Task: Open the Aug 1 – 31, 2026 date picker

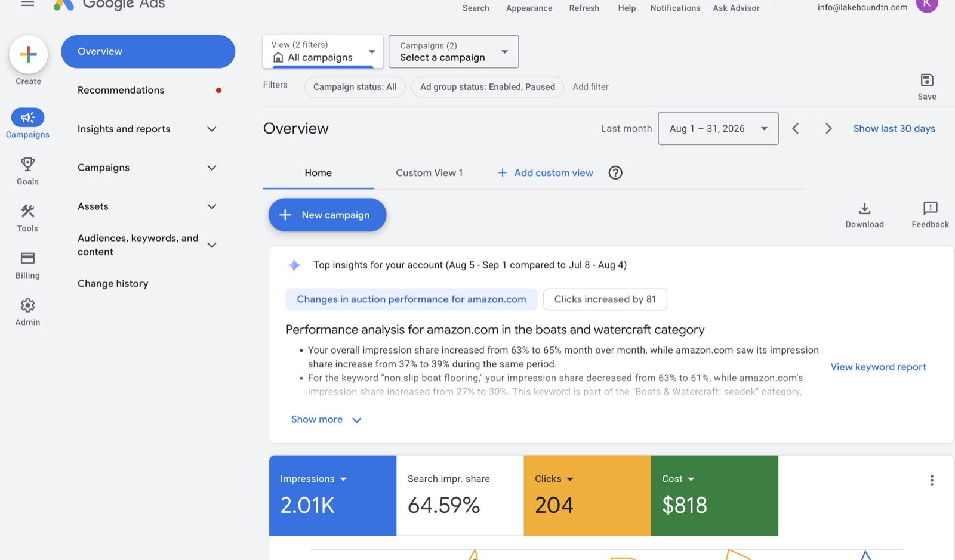Action: [718, 128]
